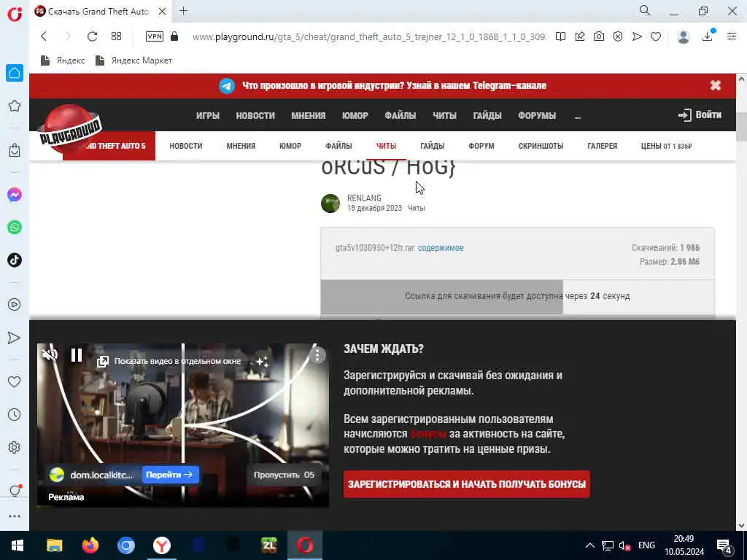Select СКРИНШОТЫ tab in game submenu
Viewport: 747px width, 560px height.
[x=541, y=146]
